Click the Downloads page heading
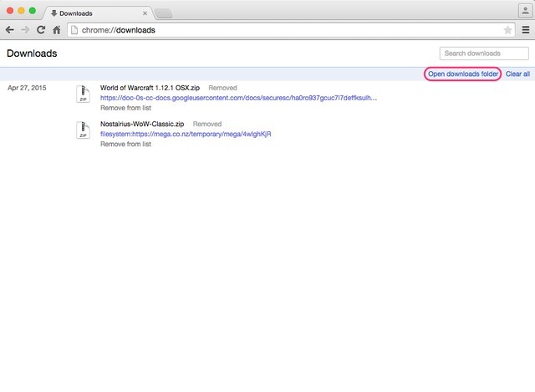 point(32,53)
